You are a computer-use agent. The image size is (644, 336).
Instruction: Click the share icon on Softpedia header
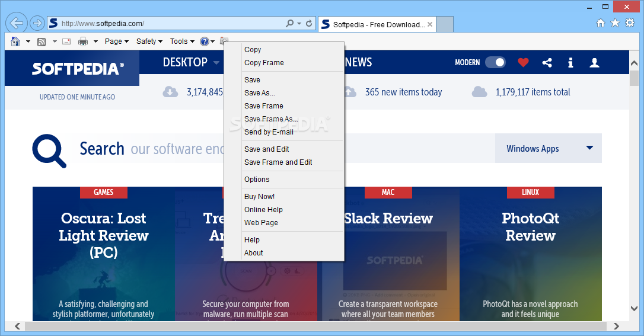click(x=547, y=62)
